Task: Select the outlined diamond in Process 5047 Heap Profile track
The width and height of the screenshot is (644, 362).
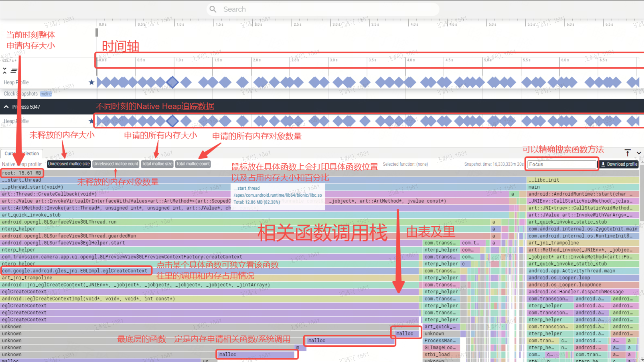Action: click(172, 121)
